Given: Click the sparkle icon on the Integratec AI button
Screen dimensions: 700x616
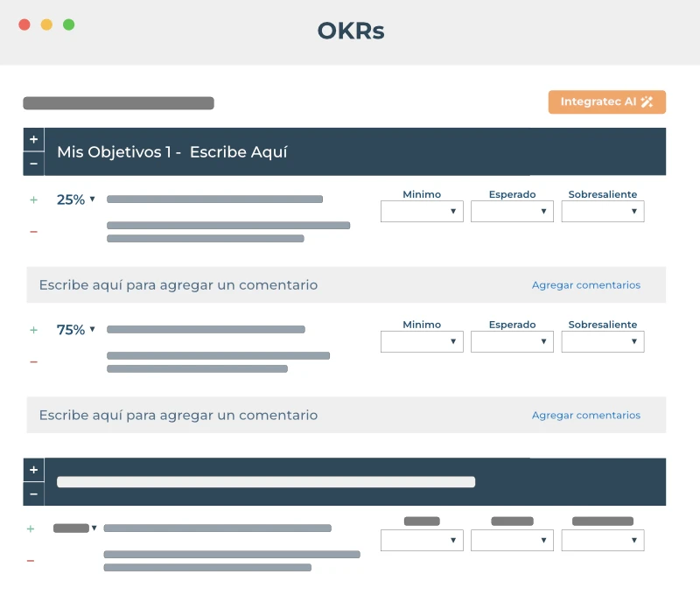Looking at the screenshot, I should pyautogui.click(x=645, y=101).
